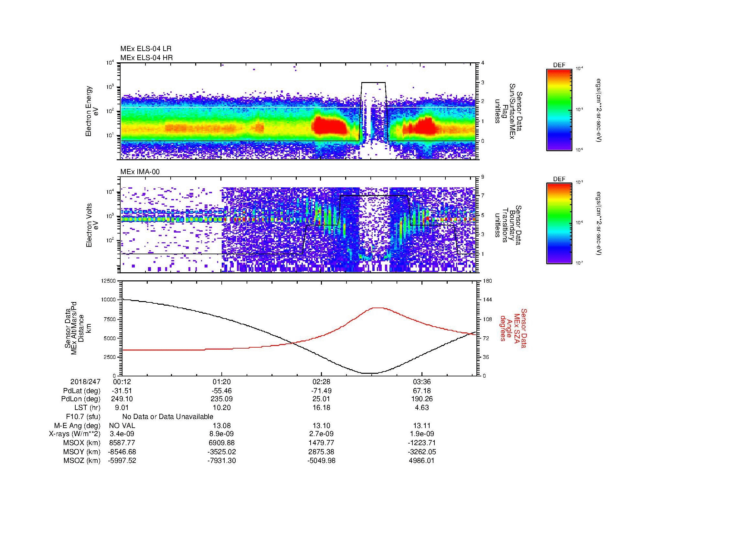Image resolution: width=756 pixels, height=534 pixels.
Task: Click the 'MEx IMA-00' panel title
Action: [140, 172]
